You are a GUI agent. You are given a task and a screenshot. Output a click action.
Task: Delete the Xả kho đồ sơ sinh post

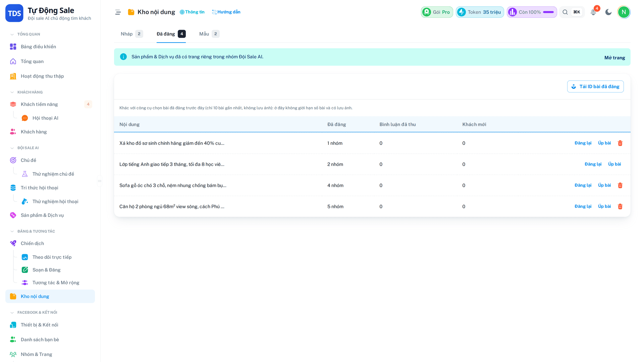620,143
